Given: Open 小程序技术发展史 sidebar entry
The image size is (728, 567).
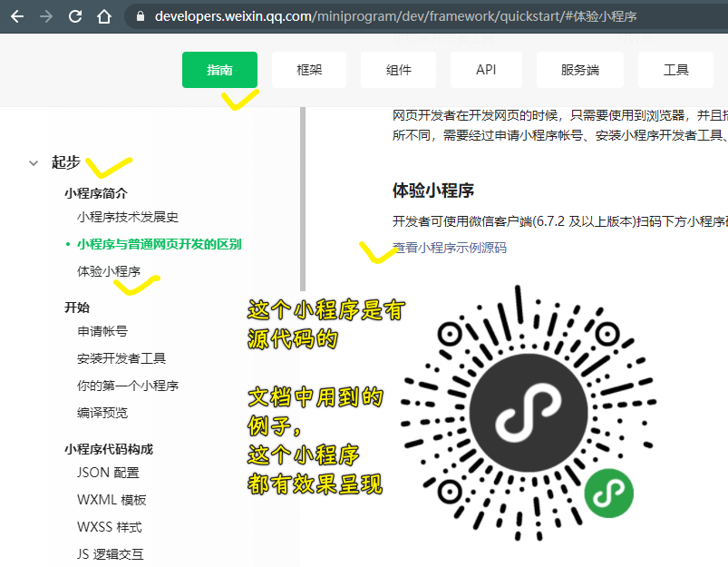Looking at the screenshot, I should [x=128, y=217].
